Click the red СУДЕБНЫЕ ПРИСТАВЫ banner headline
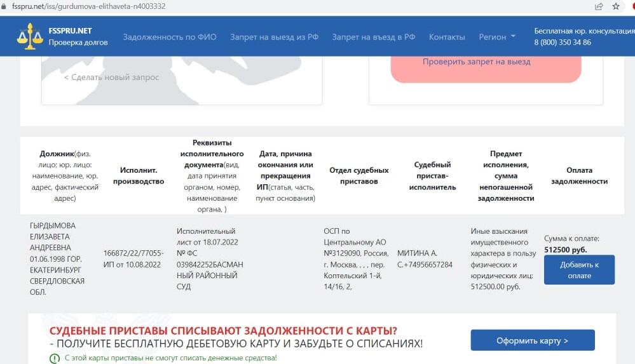Screen dimensions: 635x364 pos(224,330)
